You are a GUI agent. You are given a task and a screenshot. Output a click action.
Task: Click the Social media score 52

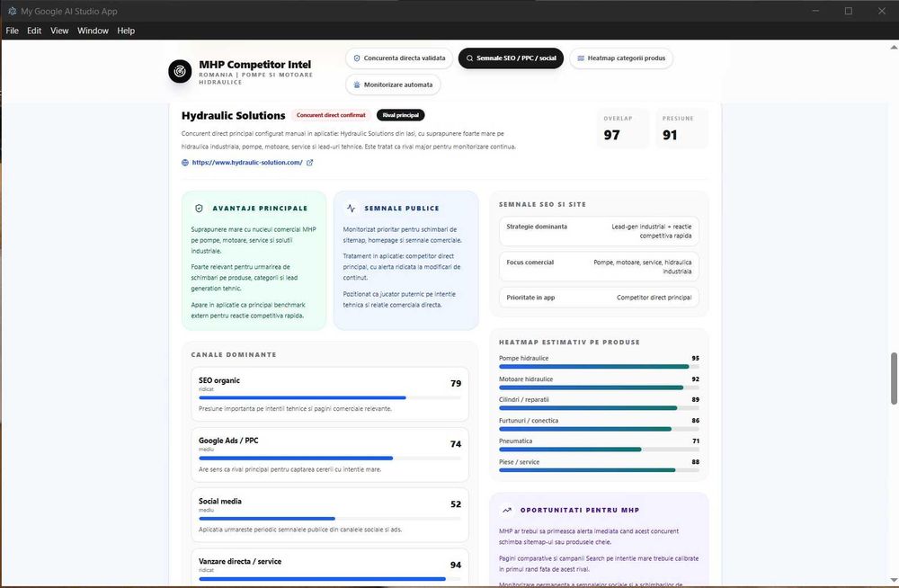pos(456,504)
